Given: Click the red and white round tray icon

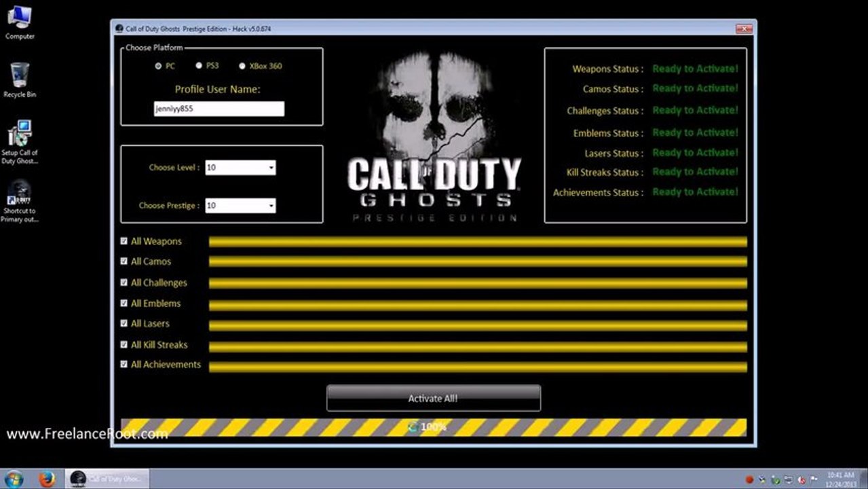Looking at the screenshot, I should [801, 479].
